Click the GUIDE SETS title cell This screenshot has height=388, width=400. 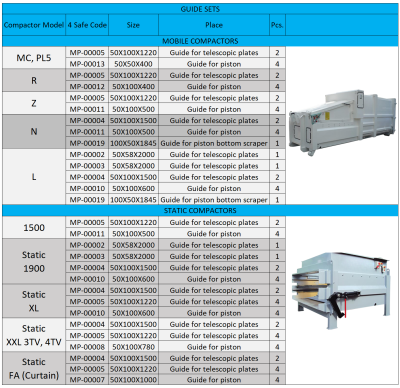[200, 9]
